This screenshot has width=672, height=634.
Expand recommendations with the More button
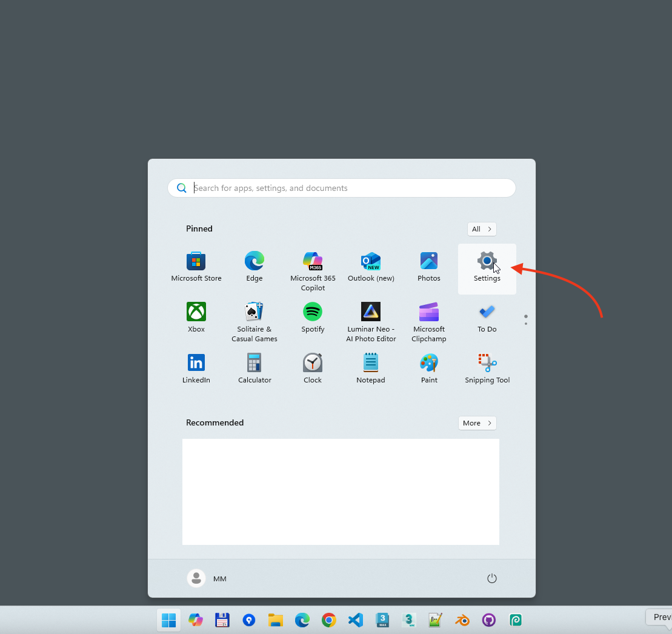pyautogui.click(x=477, y=423)
